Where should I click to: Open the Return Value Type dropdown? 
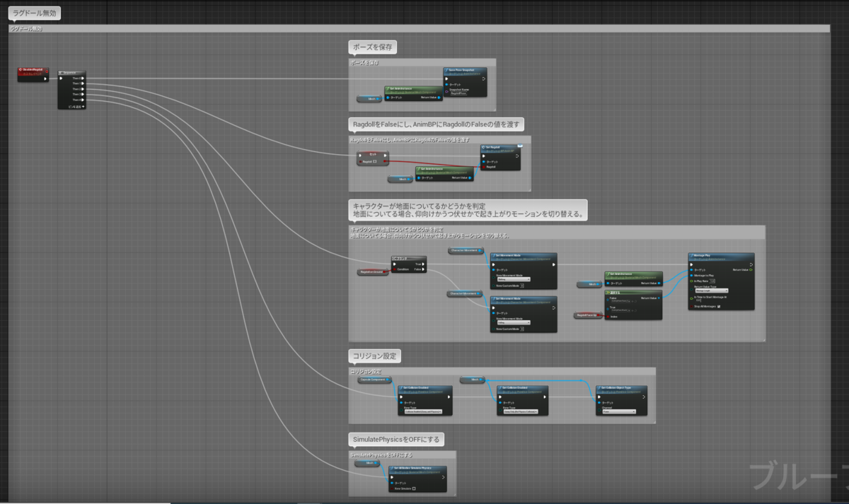(x=712, y=291)
